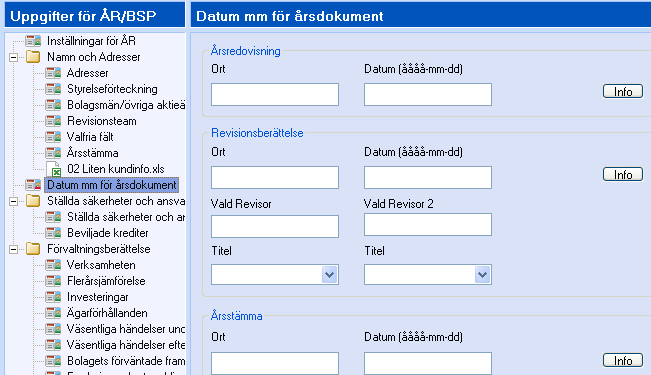Screen dimensions: 651x375
Task: Open Bolagsmän/övriga aktieägare tree item
Action: (126, 105)
